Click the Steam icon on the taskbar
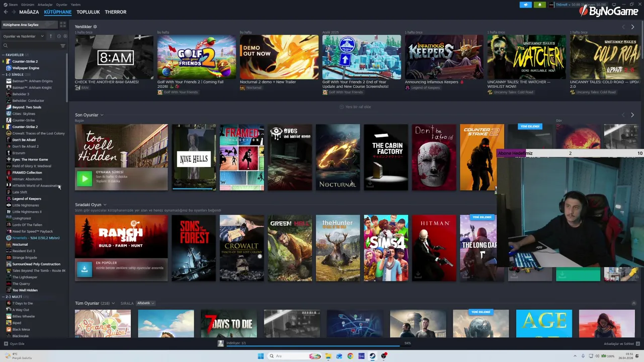 (372, 356)
